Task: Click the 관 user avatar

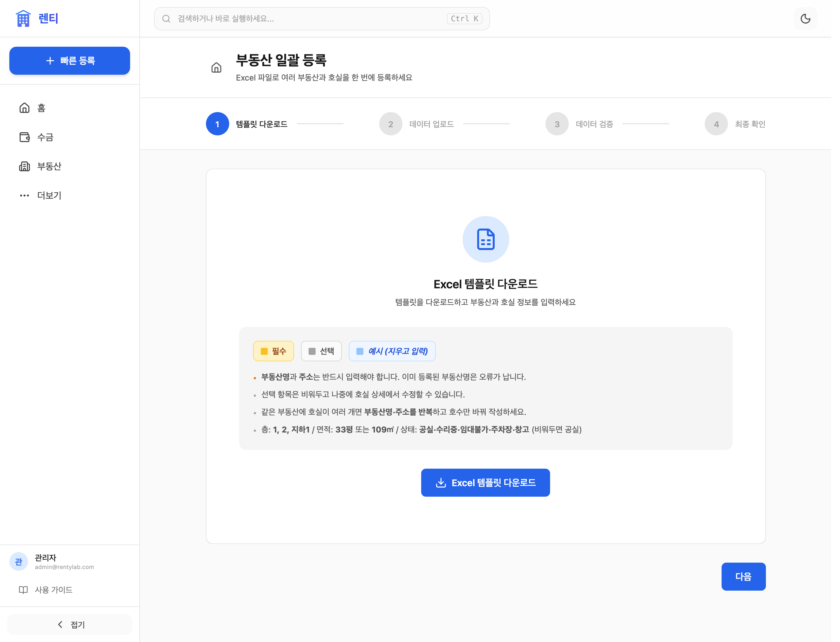Action: (x=18, y=561)
